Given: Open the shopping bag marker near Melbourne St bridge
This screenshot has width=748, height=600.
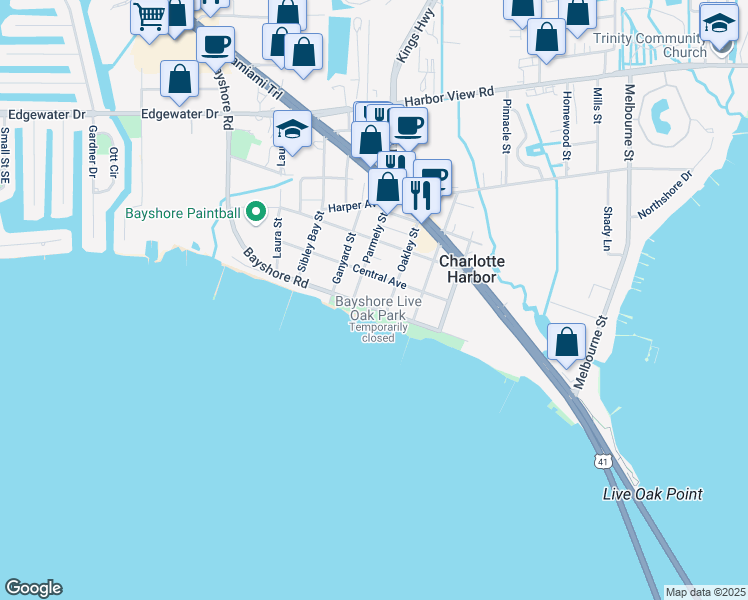Looking at the screenshot, I should click(566, 343).
